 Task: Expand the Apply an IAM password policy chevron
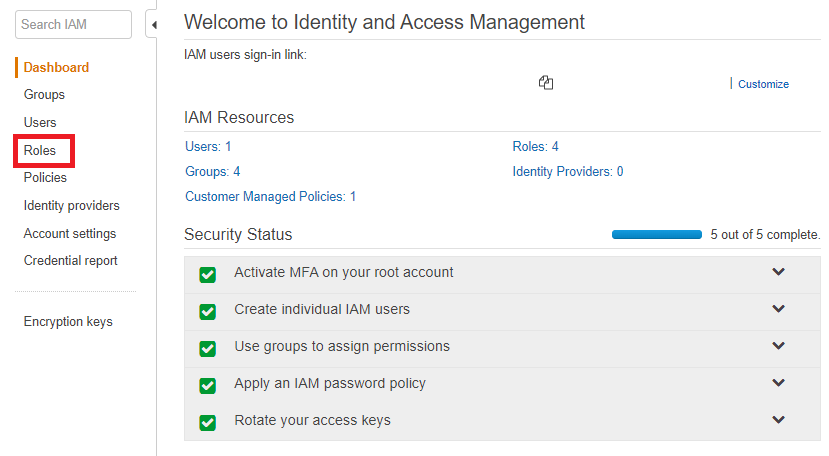click(778, 383)
